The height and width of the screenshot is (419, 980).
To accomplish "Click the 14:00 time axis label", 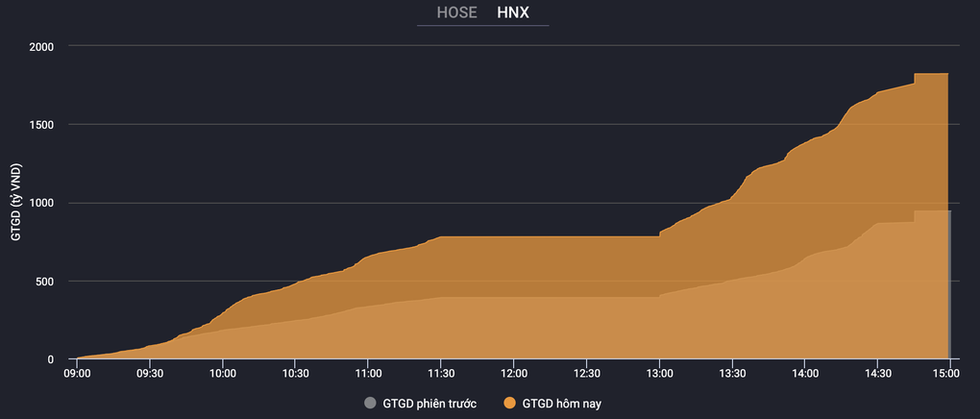I will (804, 375).
